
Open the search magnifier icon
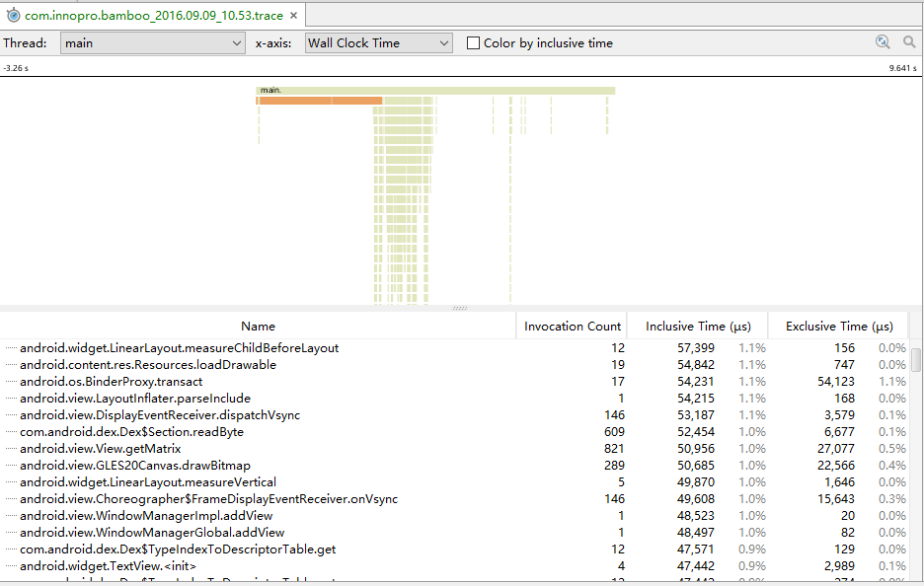coord(909,42)
